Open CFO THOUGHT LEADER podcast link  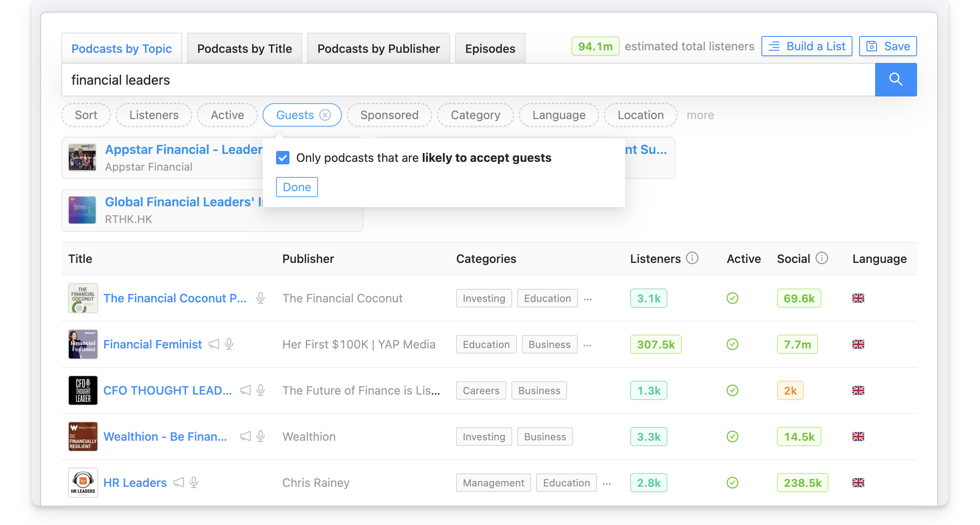(167, 390)
